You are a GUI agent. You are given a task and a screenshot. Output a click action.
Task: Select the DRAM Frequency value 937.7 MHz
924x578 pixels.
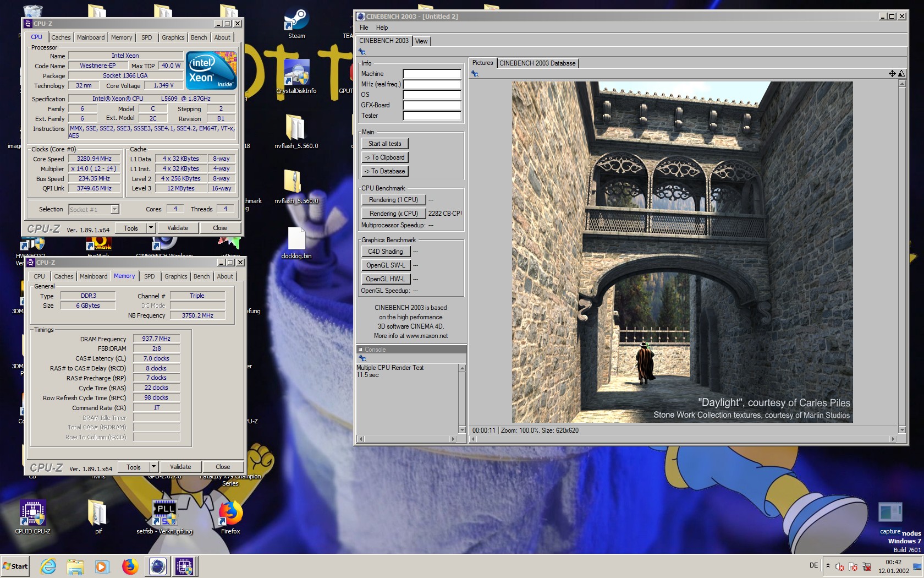click(x=156, y=339)
